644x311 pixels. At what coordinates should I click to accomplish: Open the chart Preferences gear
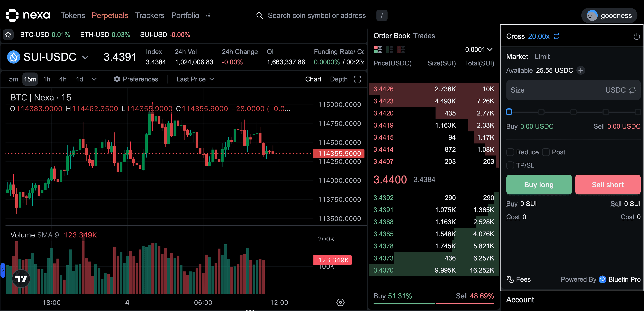coord(117,79)
